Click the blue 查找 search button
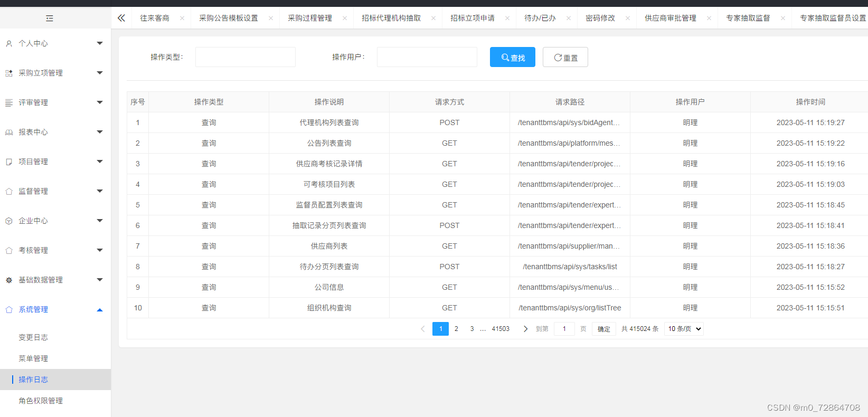The image size is (868, 417). (513, 57)
